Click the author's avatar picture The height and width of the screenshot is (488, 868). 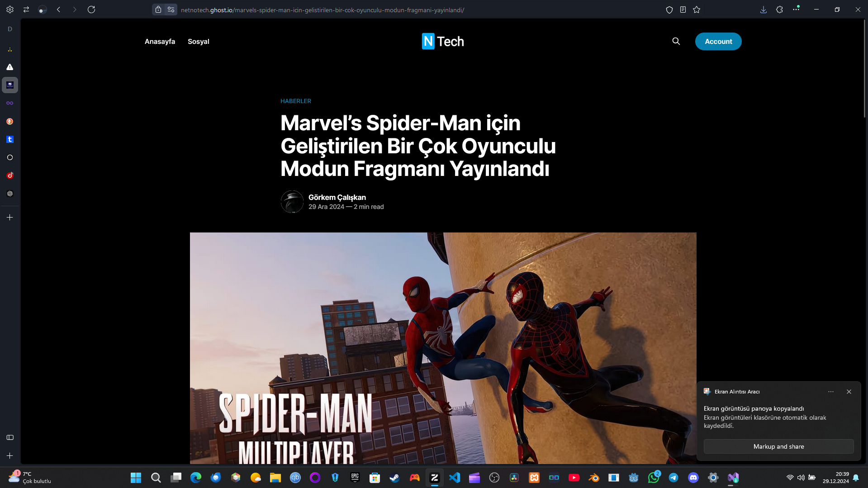[292, 202]
